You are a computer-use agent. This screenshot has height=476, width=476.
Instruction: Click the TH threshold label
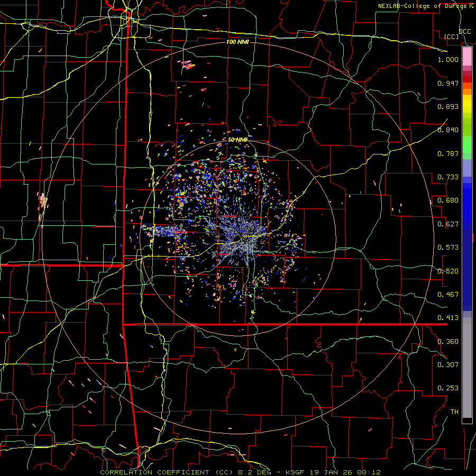tap(454, 412)
